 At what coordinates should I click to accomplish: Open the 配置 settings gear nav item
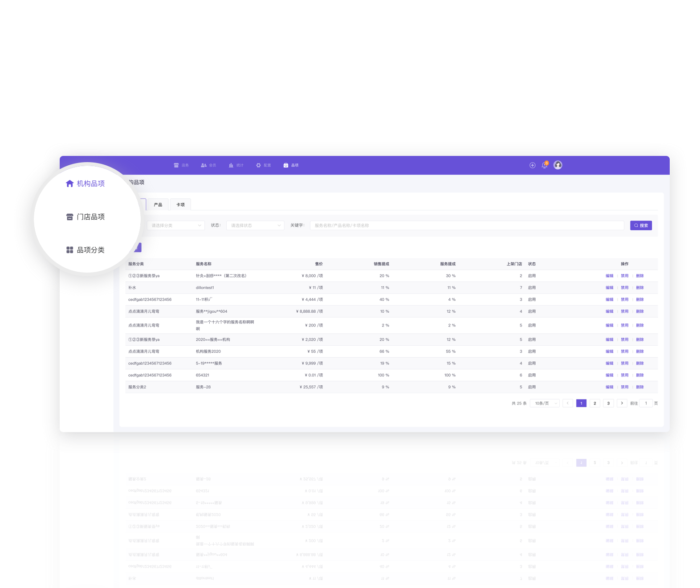tap(263, 165)
